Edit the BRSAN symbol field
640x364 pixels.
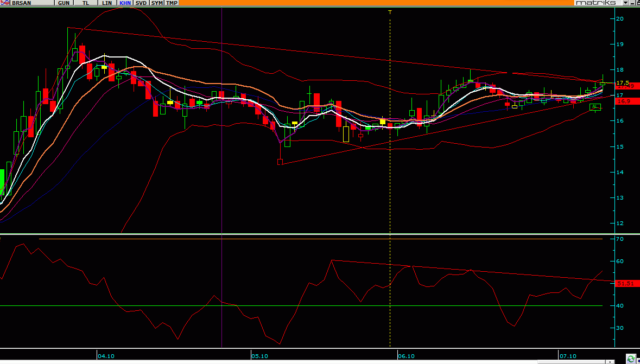pos(32,3)
